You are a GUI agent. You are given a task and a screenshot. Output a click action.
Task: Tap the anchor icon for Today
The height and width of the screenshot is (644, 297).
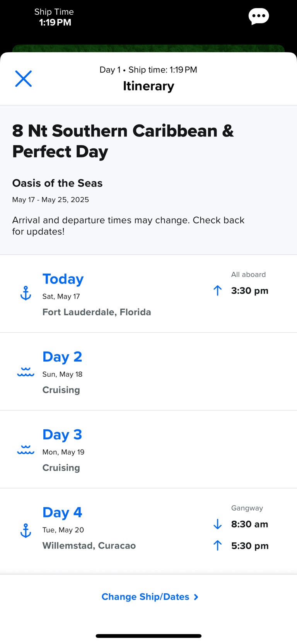[x=26, y=293]
